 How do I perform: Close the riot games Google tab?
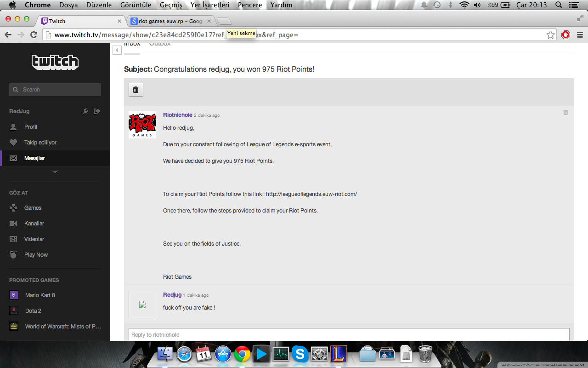pos(209,21)
